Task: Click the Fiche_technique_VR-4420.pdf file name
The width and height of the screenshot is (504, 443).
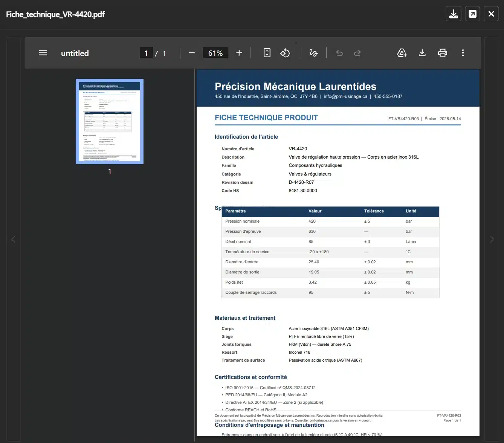Action: [55, 14]
